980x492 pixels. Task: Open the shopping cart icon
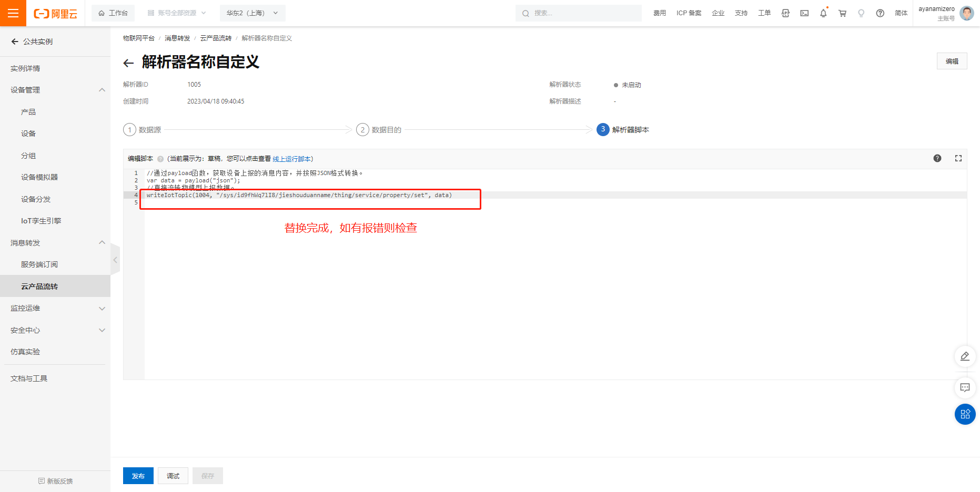pyautogui.click(x=842, y=13)
